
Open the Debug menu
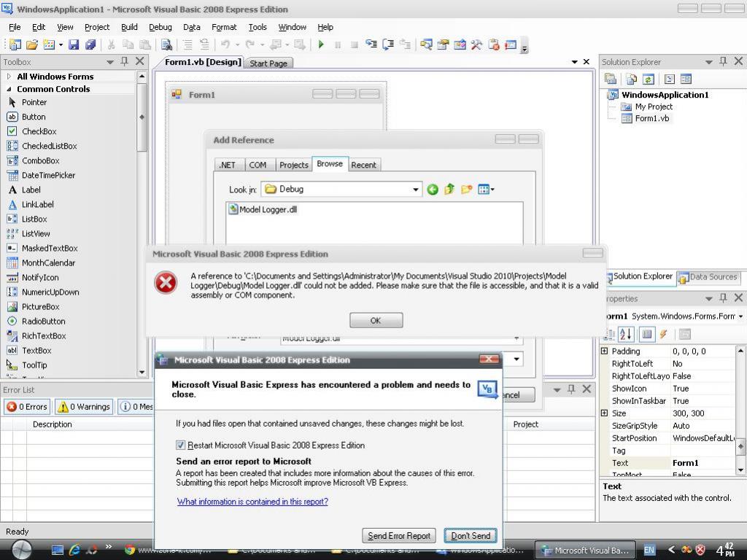click(160, 27)
